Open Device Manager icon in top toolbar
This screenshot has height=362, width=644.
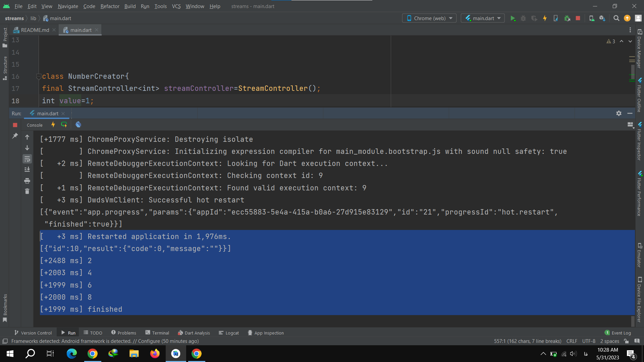(x=592, y=18)
